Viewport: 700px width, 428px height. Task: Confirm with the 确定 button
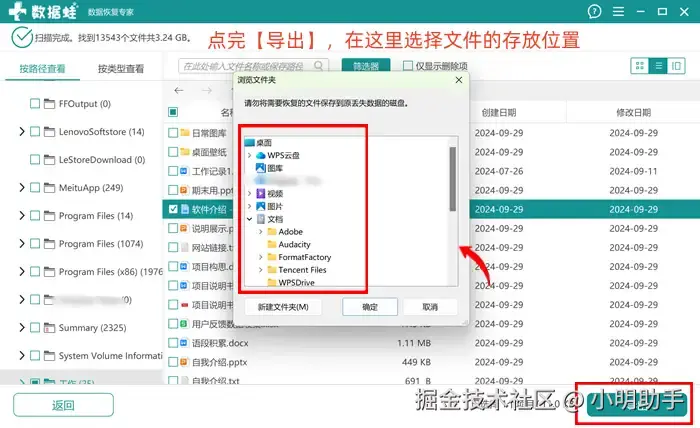tap(370, 307)
